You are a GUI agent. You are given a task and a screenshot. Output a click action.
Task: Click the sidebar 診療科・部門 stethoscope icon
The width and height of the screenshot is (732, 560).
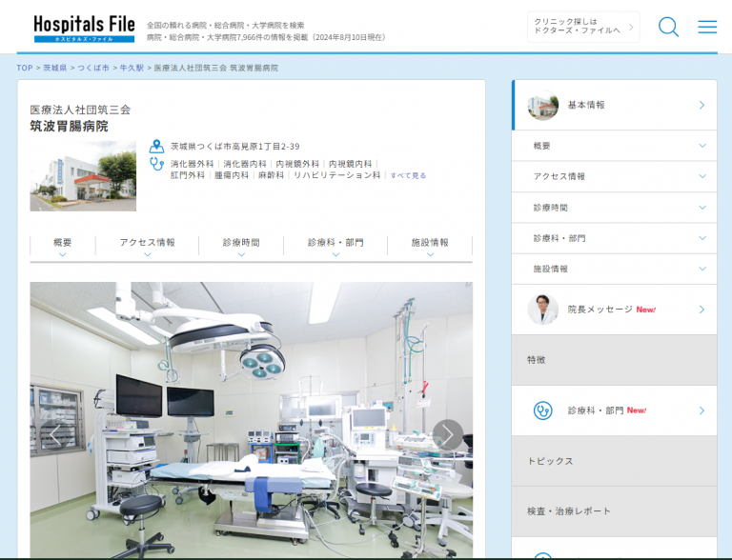543,410
